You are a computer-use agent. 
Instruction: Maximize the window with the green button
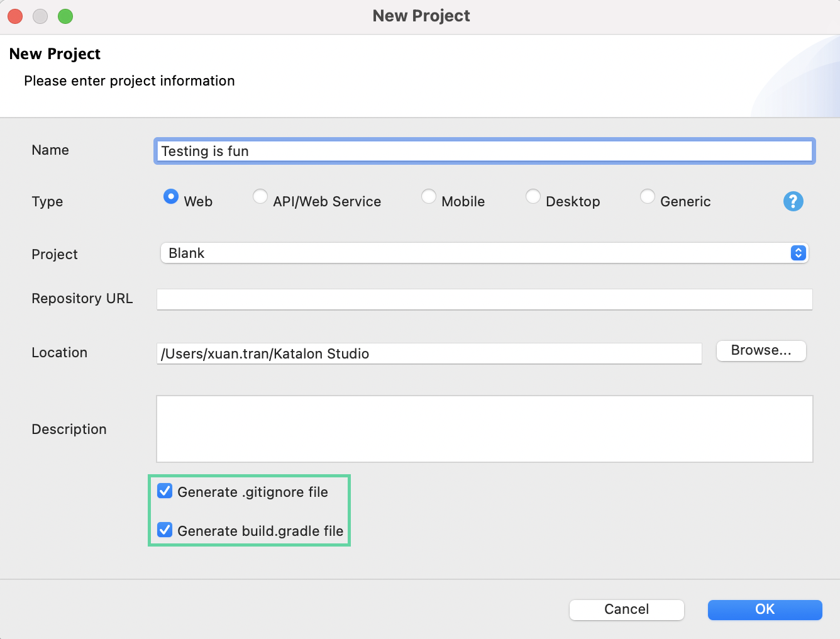tap(65, 16)
